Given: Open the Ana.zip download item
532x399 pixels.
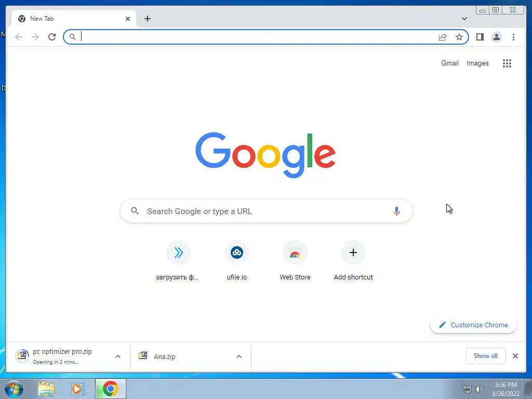Looking at the screenshot, I should tap(183, 356).
